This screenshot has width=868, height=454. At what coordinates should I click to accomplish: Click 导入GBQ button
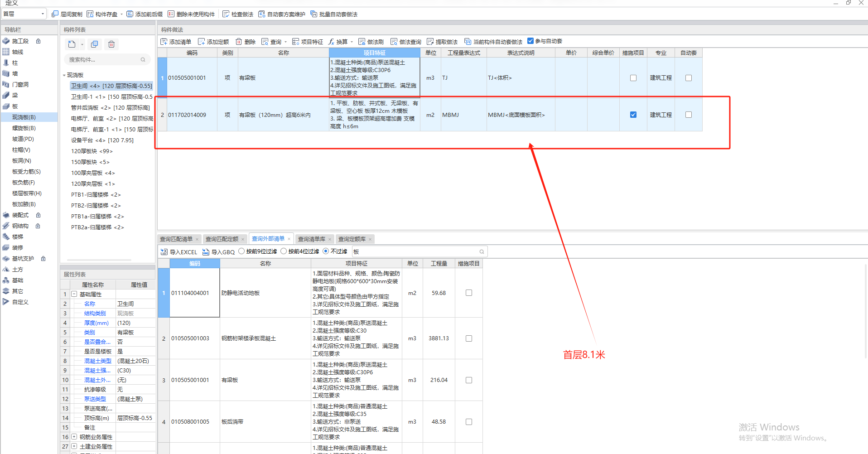click(218, 252)
